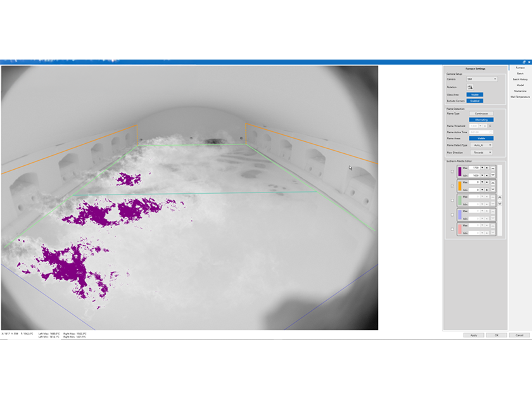Toggle Exclude Corners Enabled switch
Image resolution: width=532 pixels, height=399 pixels.
tap(475, 101)
